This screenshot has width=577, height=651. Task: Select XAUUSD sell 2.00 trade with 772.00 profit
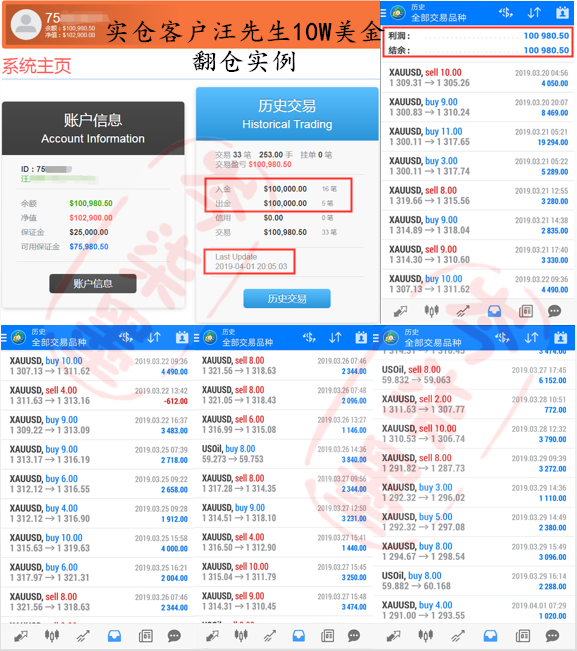474,404
